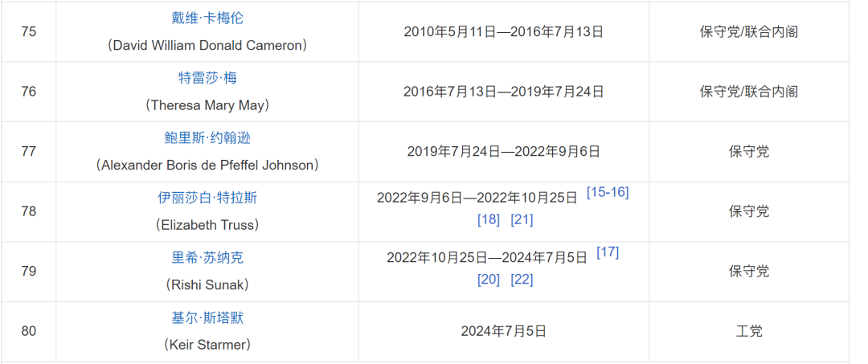Go to reference [22]
The width and height of the screenshot is (868, 364).
point(522,280)
